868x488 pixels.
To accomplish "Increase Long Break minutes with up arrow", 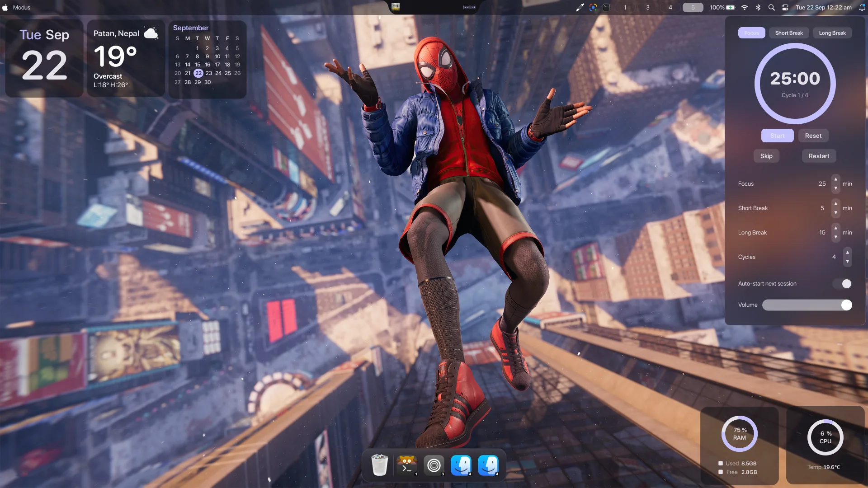I will point(835,228).
